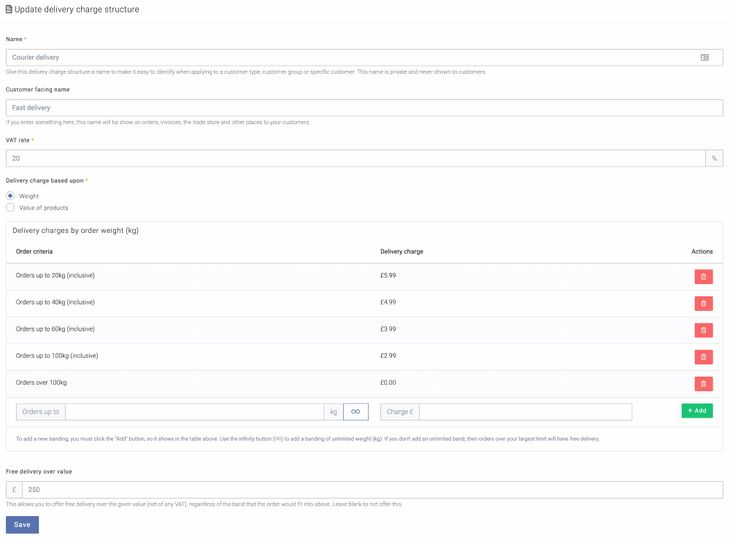The image size is (730, 538).
Task: Click the Charge £ amount input
Action: [525, 411]
